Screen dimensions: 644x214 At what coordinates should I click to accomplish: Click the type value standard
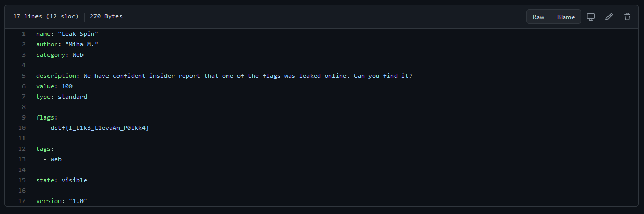(x=73, y=97)
